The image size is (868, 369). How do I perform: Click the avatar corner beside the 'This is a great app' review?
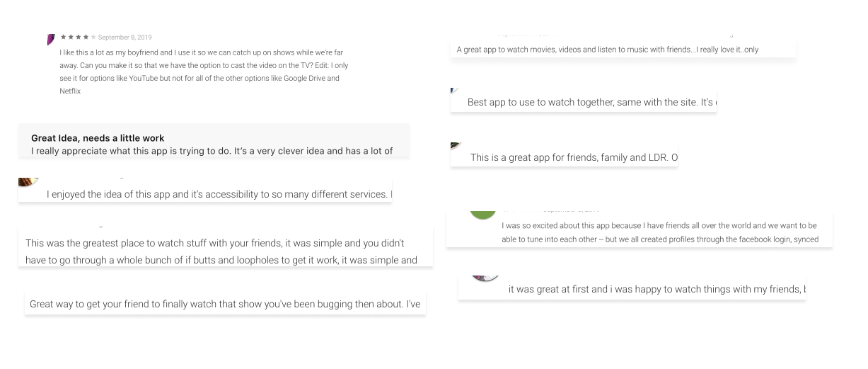(x=456, y=146)
